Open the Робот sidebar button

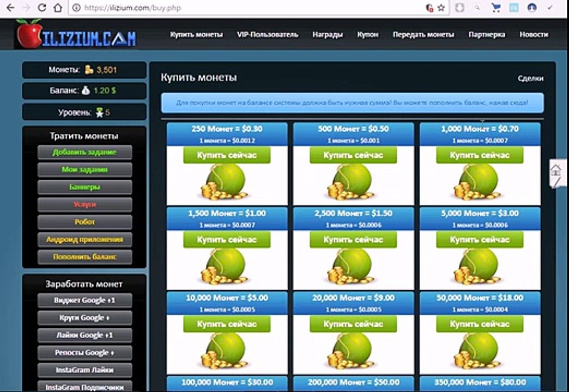[84, 222]
